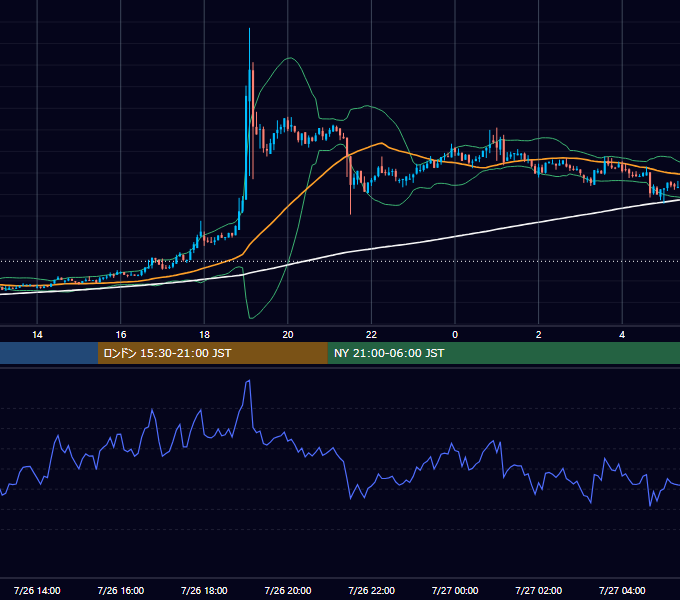Click the hour label 14 on the time axis
The width and height of the screenshot is (680, 600).
coord(37,335)
